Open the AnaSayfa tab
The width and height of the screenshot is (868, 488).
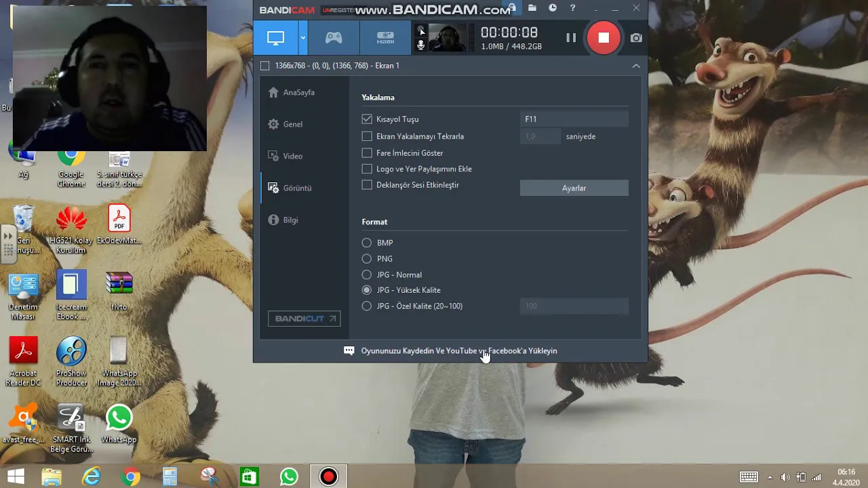(292, 92)
